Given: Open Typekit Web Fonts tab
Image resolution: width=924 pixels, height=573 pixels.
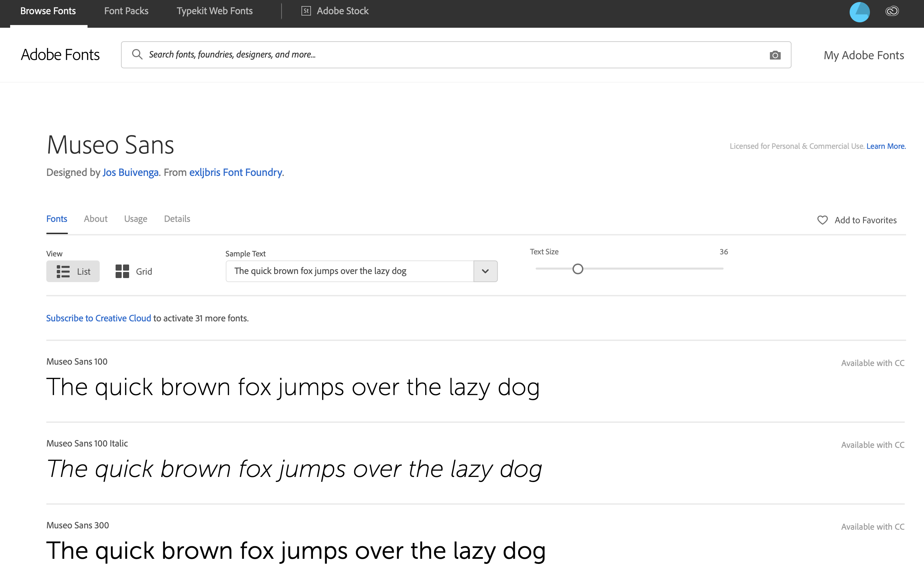Looking at the screenshot, I should tap(215, 11).
